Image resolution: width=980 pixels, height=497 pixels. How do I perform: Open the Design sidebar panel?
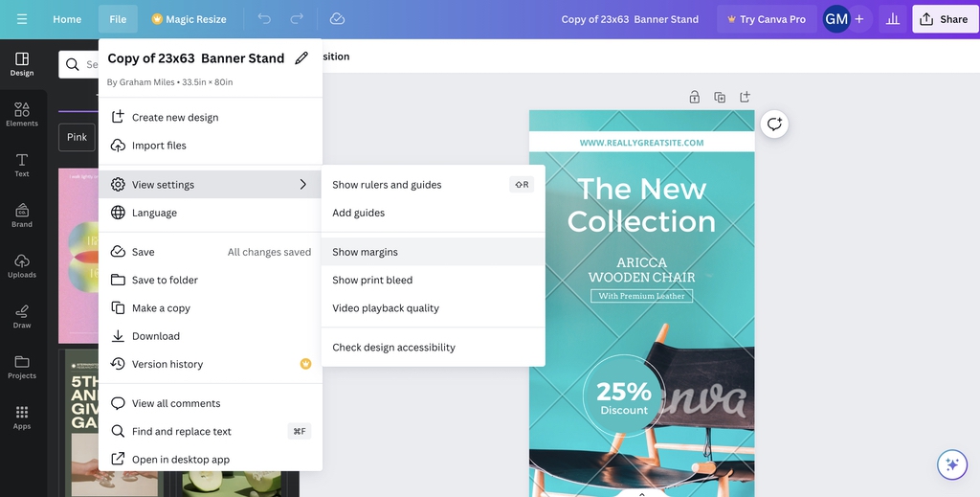coord(22,64)
